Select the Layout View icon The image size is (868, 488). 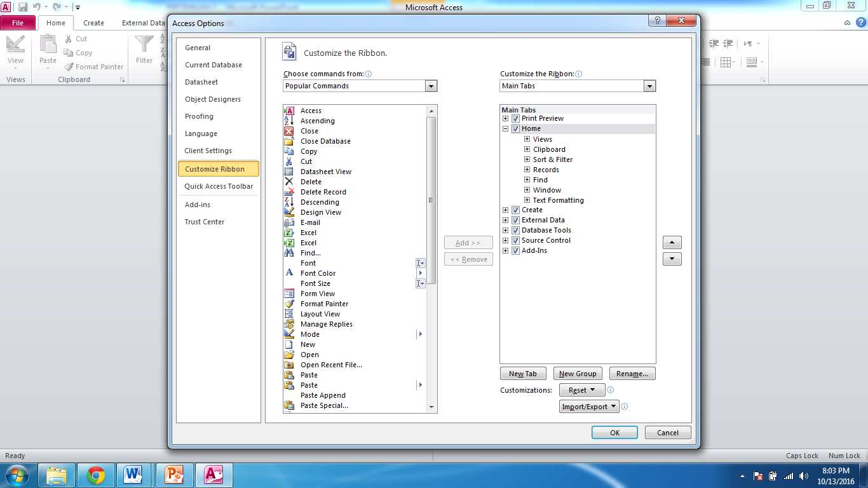tap(289, 314)
